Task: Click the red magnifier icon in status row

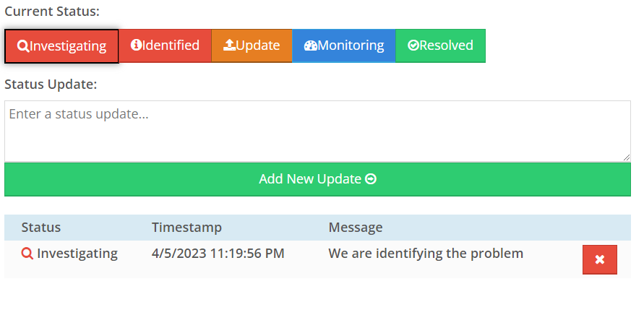Action: pyautogui.click(x=27, y=254)
